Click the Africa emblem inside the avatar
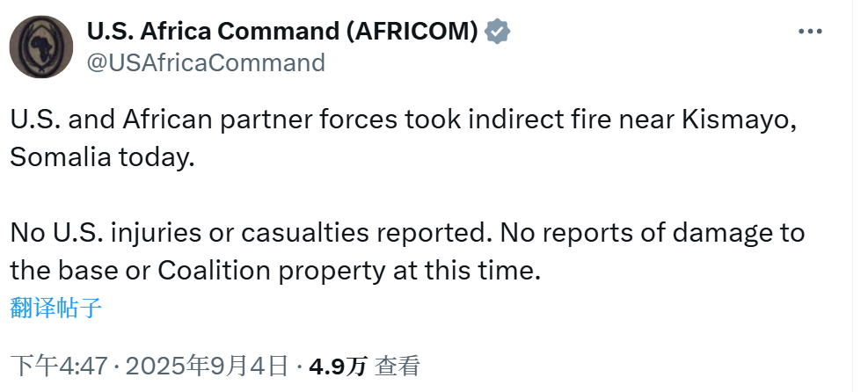Image resolution: width=868 pixels, height=392 pixels. 40,47
